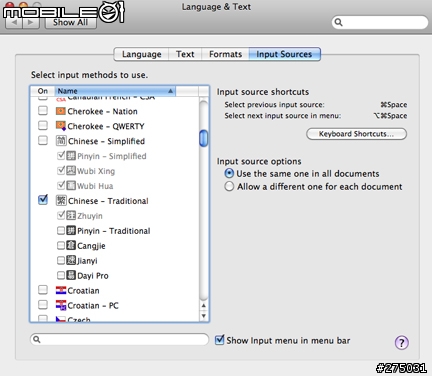Open Keyboard Shortcuts settings
The height and width of the screenshot is (376, 432).
pyautogui.click(x=356, y=134)
